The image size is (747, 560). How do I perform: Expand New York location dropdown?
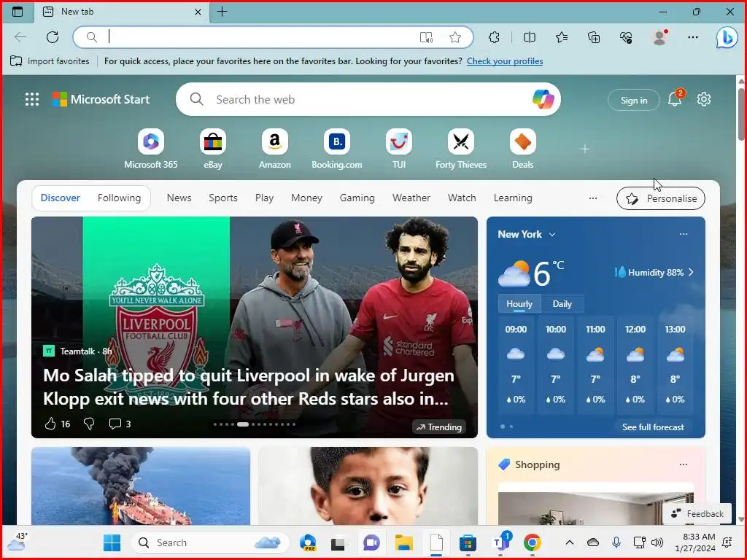tap(552, 234)
